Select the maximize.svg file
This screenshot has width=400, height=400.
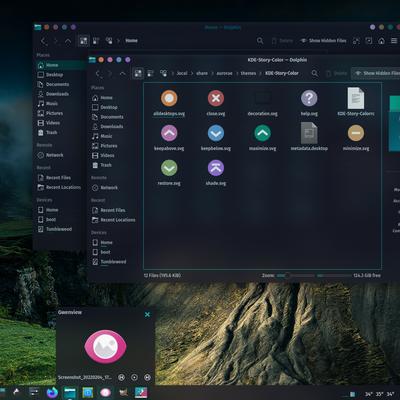click(262, 138)
